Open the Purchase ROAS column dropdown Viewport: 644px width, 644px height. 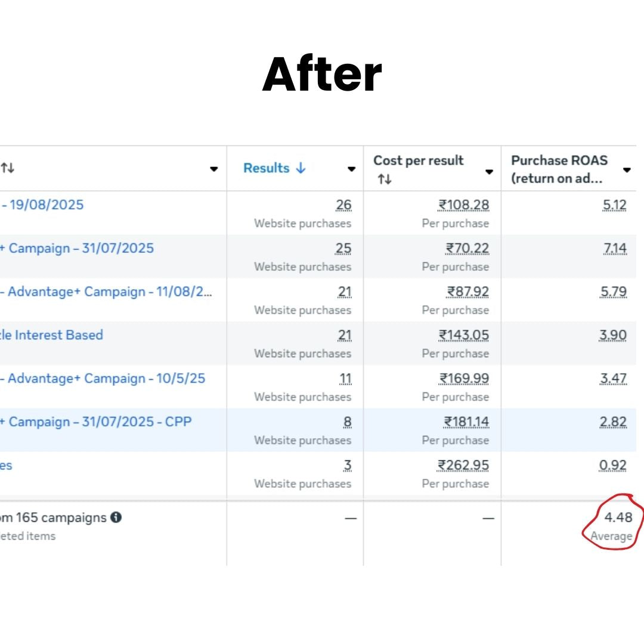point(627,170)
